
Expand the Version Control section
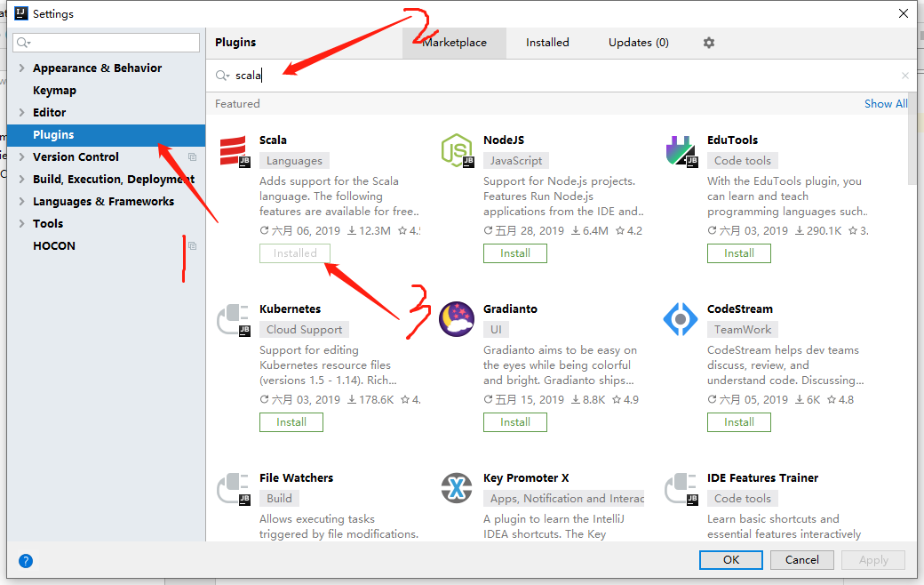coord(22,156)
